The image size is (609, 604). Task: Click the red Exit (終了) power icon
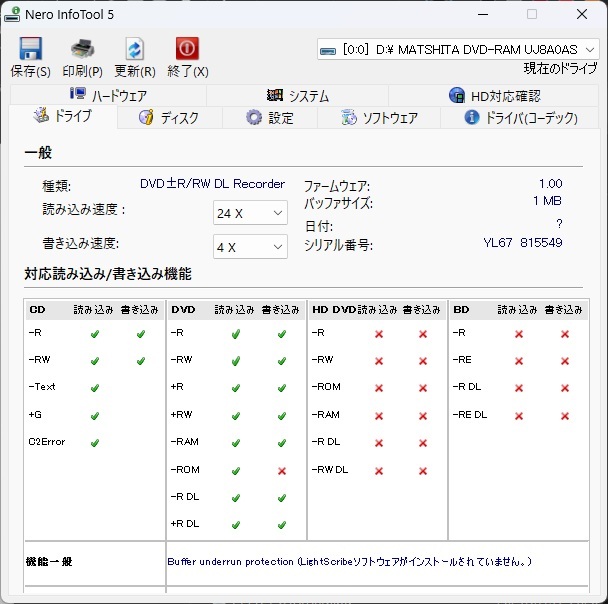tap(187, 49)
